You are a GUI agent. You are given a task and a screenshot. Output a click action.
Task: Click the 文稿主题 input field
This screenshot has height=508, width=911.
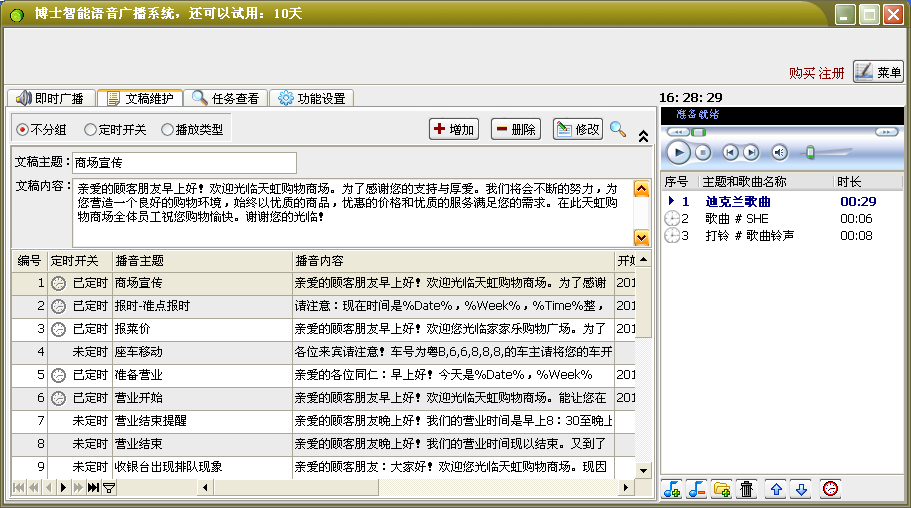pyautogui.click(x=184, y=163)
